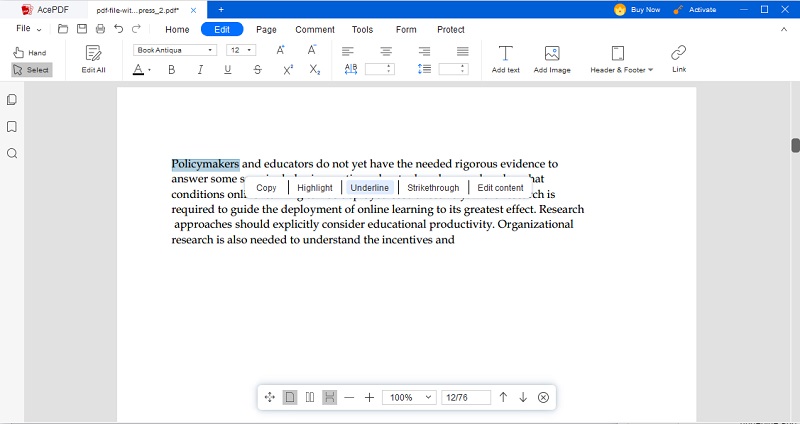Click Edit content in the popup
The width and height of the screenshot is (800, 425).
(x=500, y=188)
